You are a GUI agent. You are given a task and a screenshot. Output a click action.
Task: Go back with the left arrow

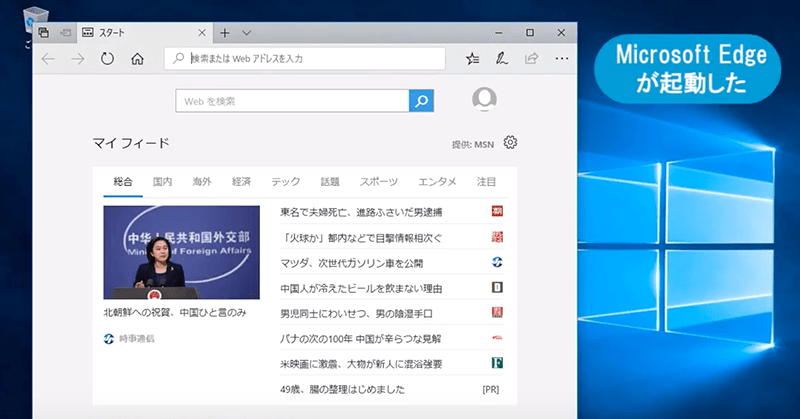pos(48,59)
